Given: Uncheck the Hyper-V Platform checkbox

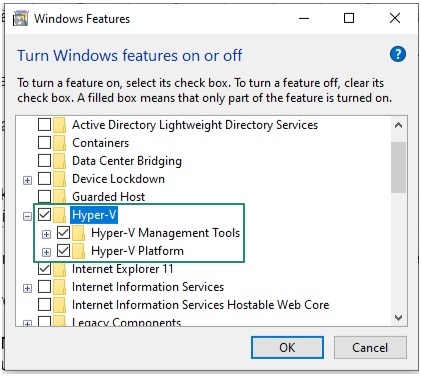Looking at the screenshot, I should pyautogui.click(x=63, y=251).
